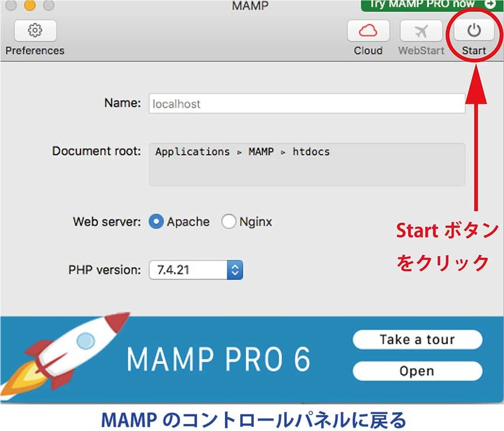Click the Take a tour button
Viewport: 504px width, 431px height.
pyautogui.click(x=417, y=340)
